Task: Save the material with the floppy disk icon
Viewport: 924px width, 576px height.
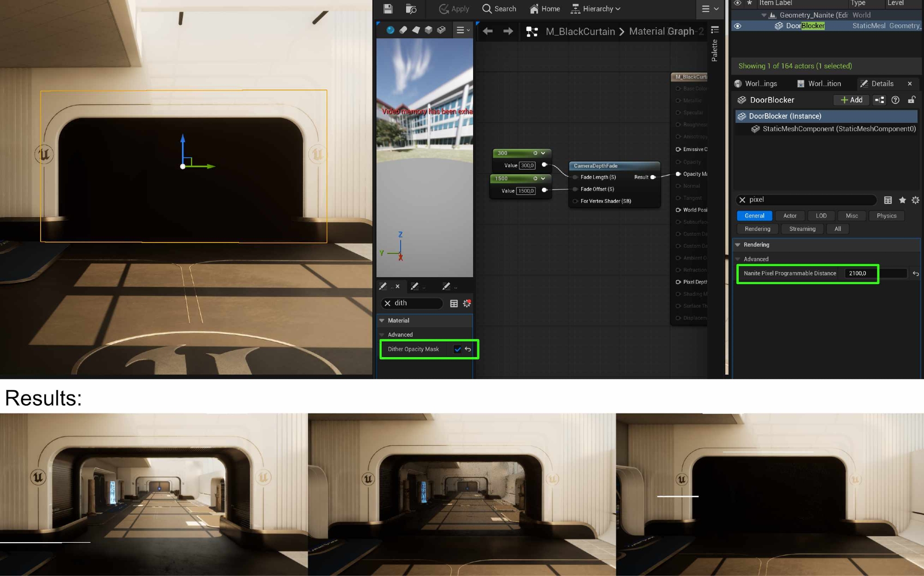Action: 388,9
